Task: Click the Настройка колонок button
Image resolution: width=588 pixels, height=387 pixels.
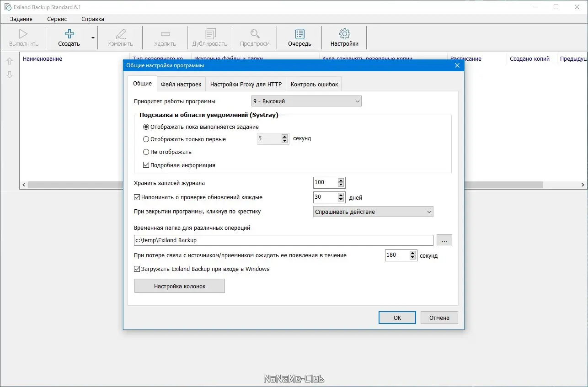Action: [x=180, y=286]
